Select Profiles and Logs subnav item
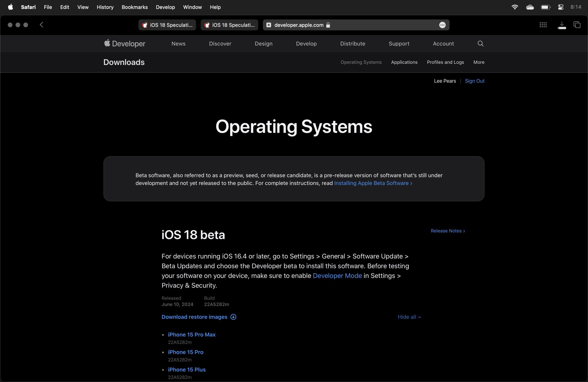588x382 pixels. pos(445,62)
